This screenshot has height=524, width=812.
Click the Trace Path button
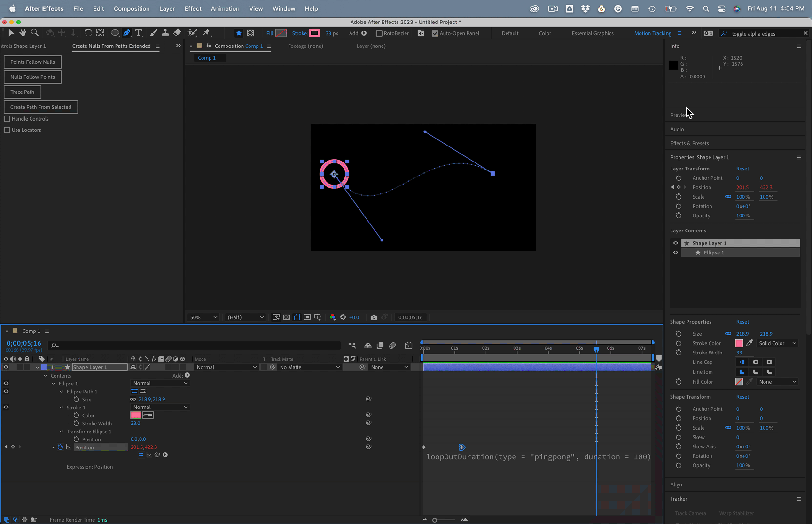(x=23, y=92)
